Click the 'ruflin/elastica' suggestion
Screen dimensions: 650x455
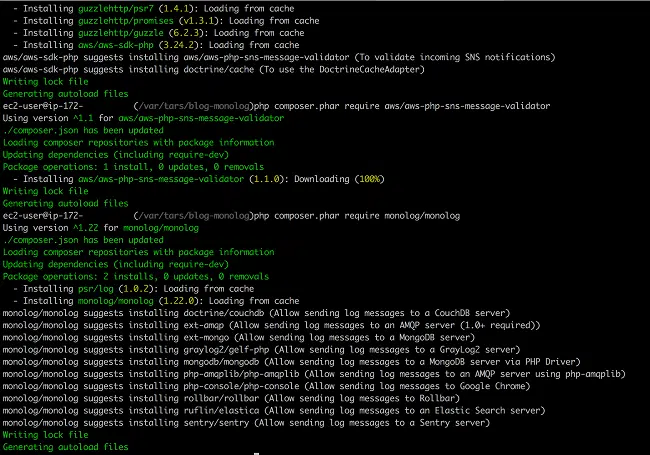[x=221, y=411]
